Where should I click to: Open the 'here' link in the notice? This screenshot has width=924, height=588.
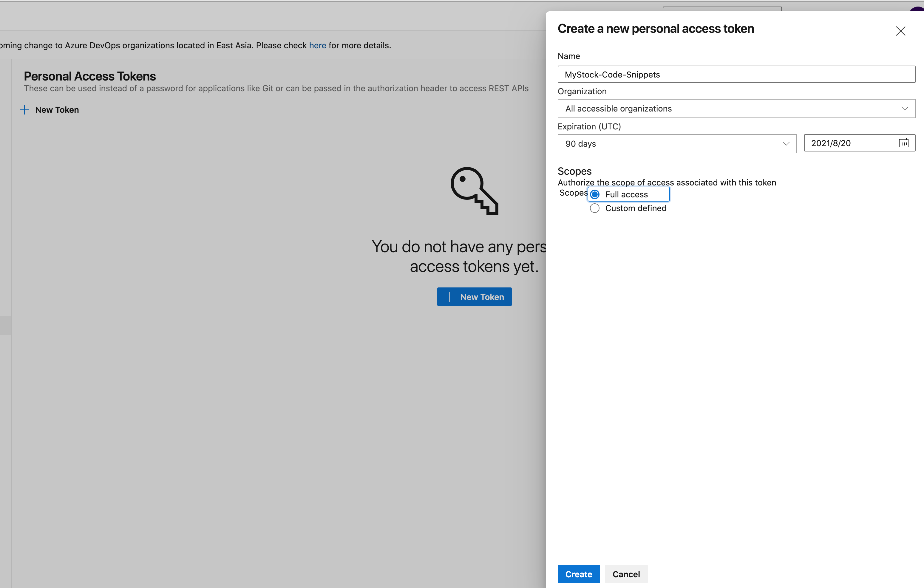[x=317, y=45]
